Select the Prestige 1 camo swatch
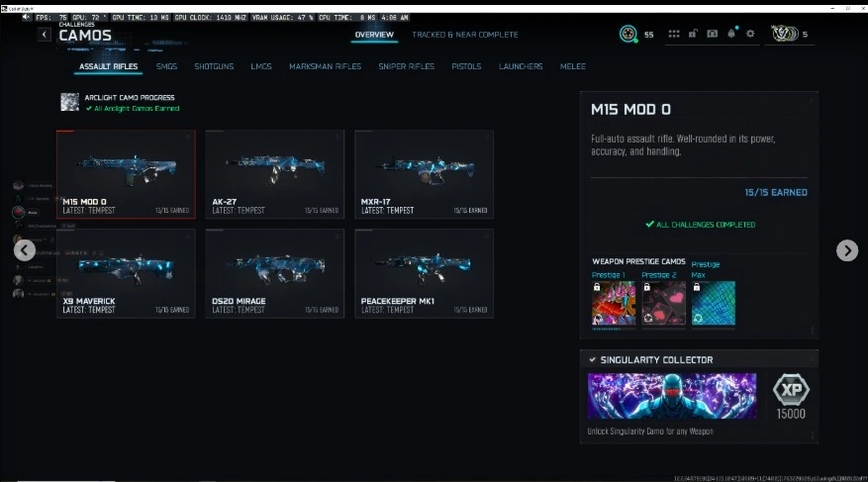The width and height of the screenshot is (868, 482). click(614, 303)
